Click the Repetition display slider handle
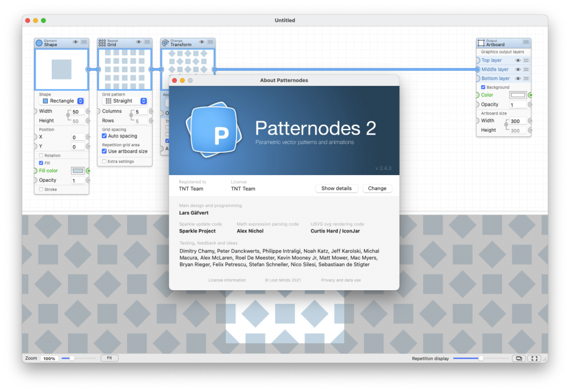The image size is (570, 392). click(x=480, y=358)
